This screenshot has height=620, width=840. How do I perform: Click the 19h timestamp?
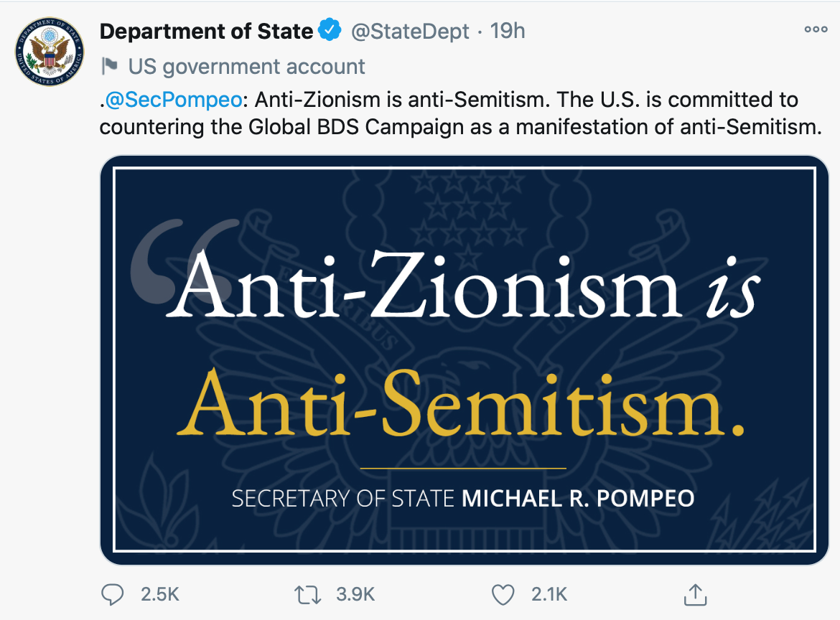tap(507, 32)
